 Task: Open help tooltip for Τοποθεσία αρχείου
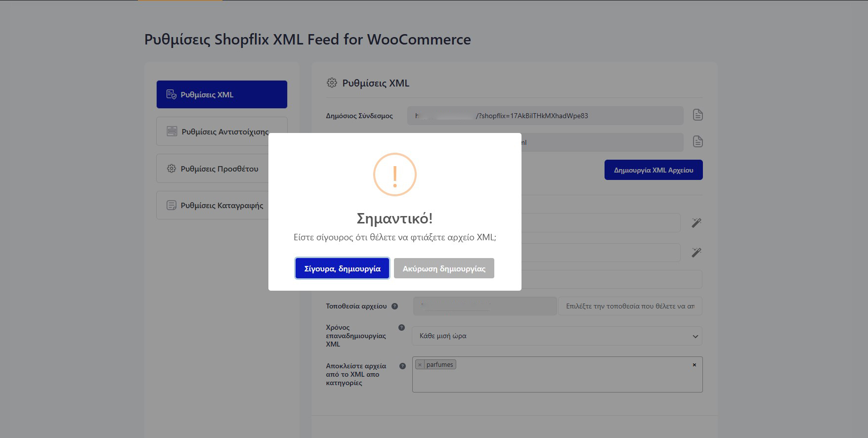click(394, 306)
